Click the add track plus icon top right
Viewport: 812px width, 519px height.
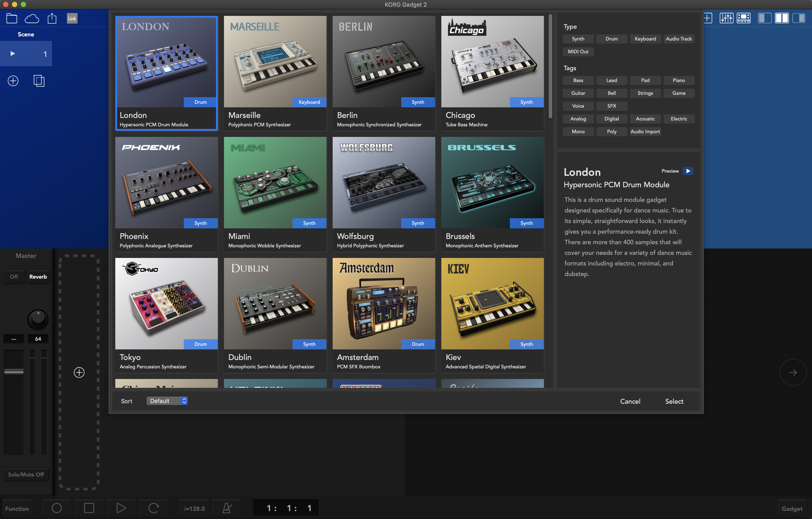(x=708, y=18)
